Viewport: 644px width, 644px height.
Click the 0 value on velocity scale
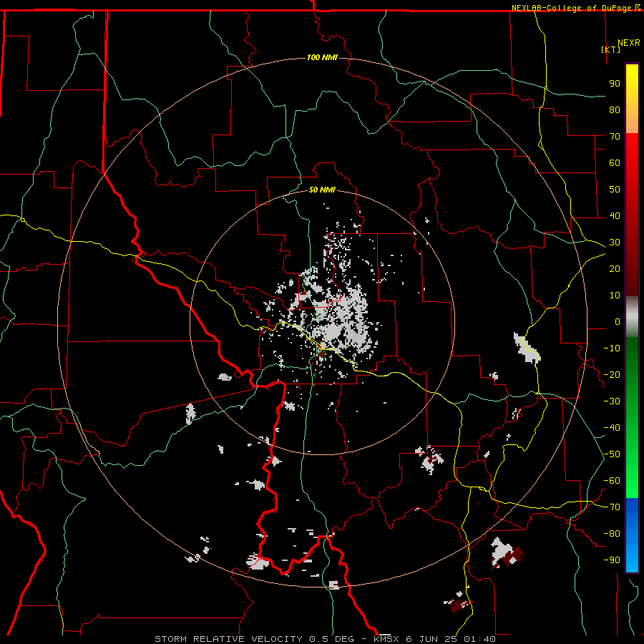coord(618,321)
